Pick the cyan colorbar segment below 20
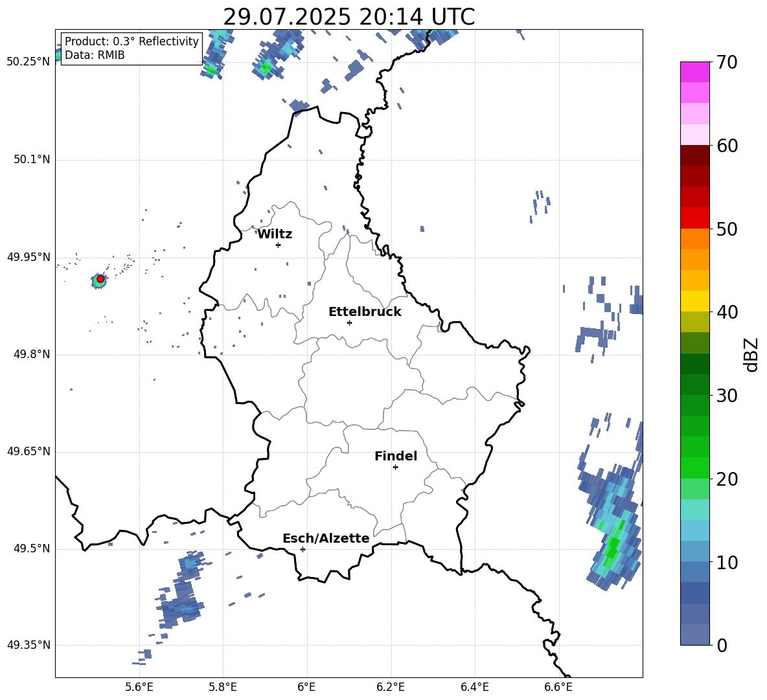 [694, 510]
